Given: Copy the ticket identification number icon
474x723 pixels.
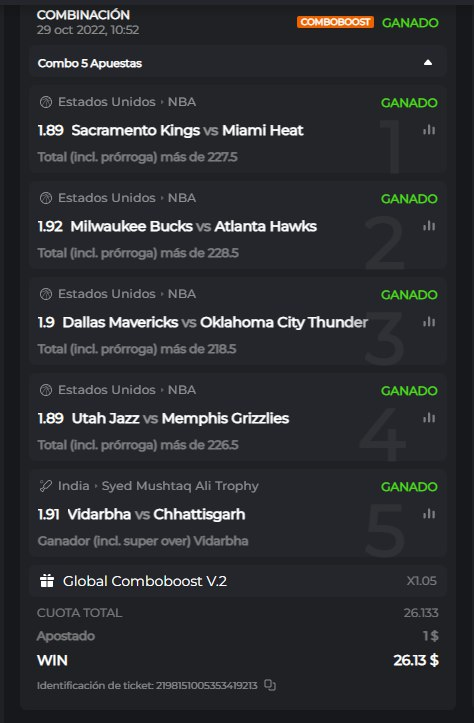Looking at the screenshot, I should point(270,685).
